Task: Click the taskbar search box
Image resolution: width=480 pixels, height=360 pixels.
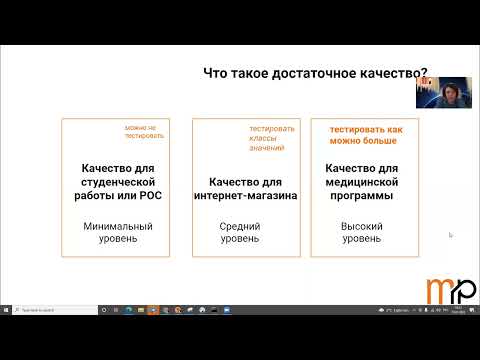Action: click(55, 310)
